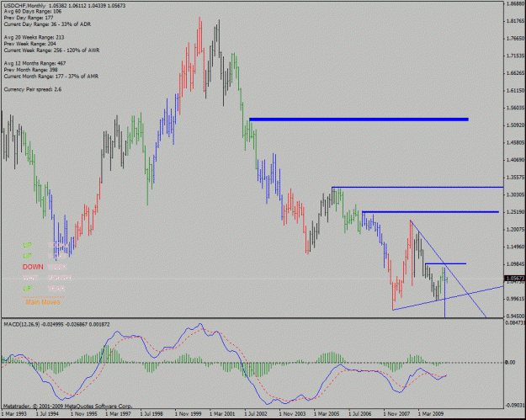
Task: Click the 1.61150 price axis label
Action: click(x=516, y=91)
